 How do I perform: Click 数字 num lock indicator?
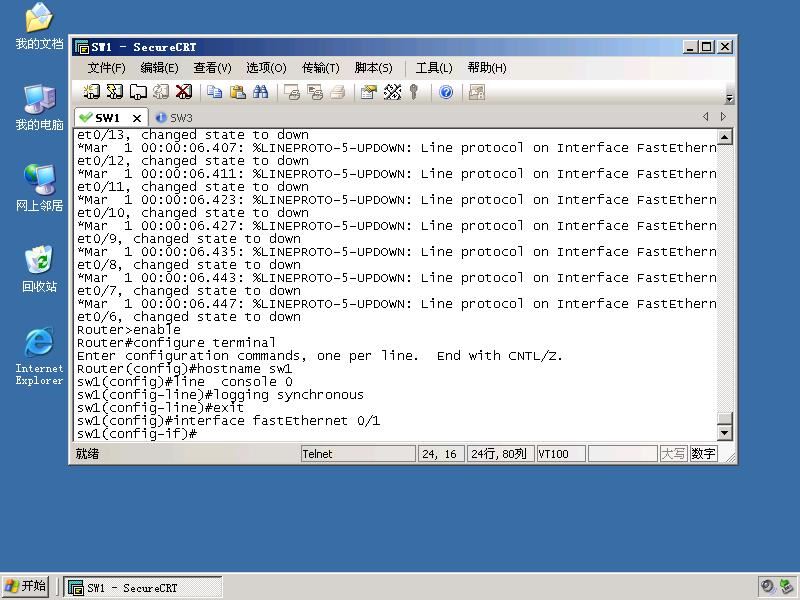(703, 454)
